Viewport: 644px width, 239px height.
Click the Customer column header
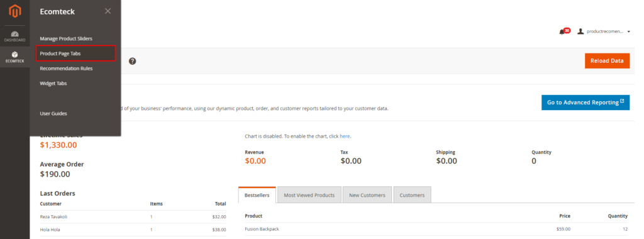coord(50,204)
